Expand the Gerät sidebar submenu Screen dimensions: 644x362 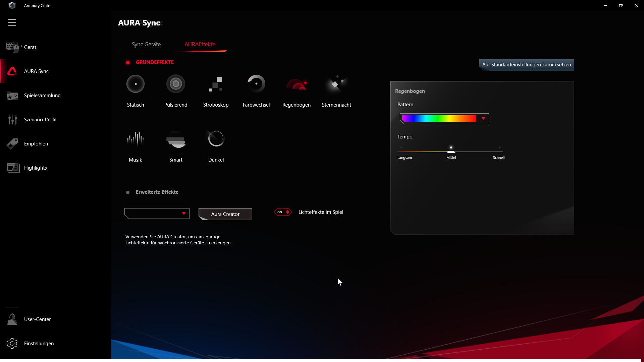(x=21, y=47)
